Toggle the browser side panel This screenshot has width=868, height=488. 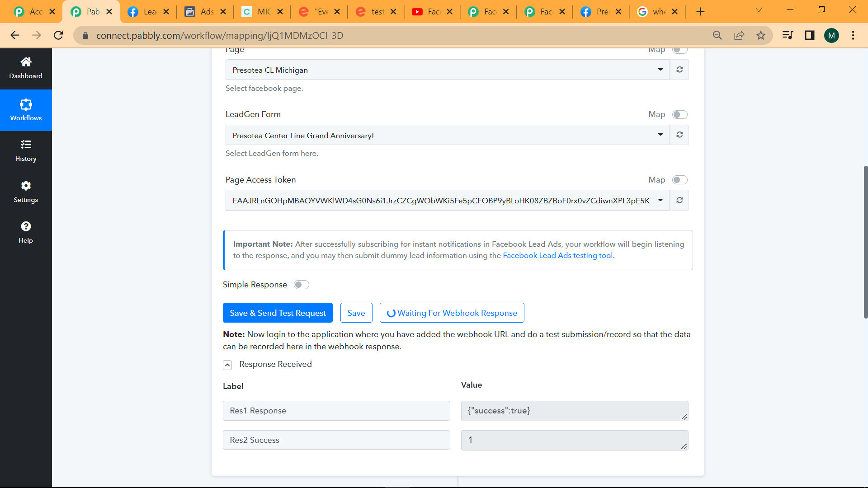809,35
